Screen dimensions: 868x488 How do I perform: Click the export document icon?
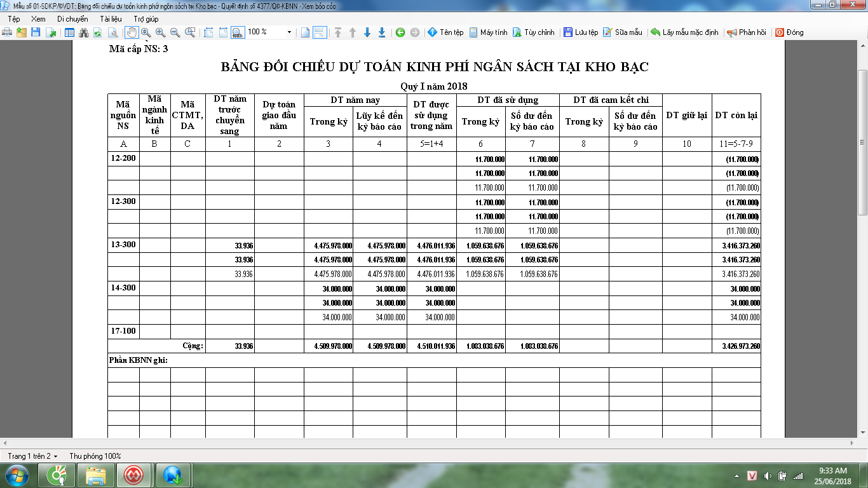(50, 32)
